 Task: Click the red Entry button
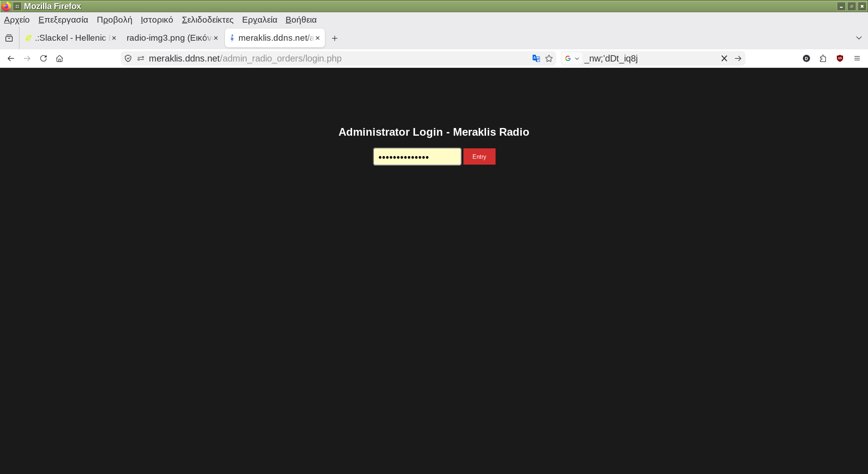coord(479,156)
